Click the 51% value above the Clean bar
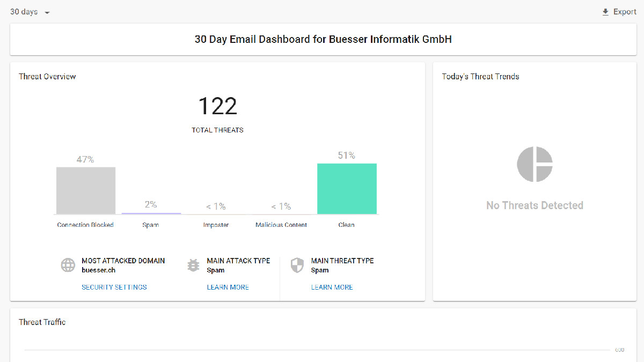Image resolution: width=644 pixels, height=362 pixels. tap(347, 156)
